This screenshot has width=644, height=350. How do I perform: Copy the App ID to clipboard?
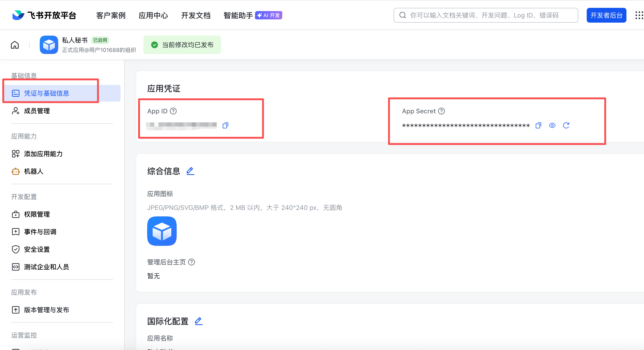click(225, 125)
